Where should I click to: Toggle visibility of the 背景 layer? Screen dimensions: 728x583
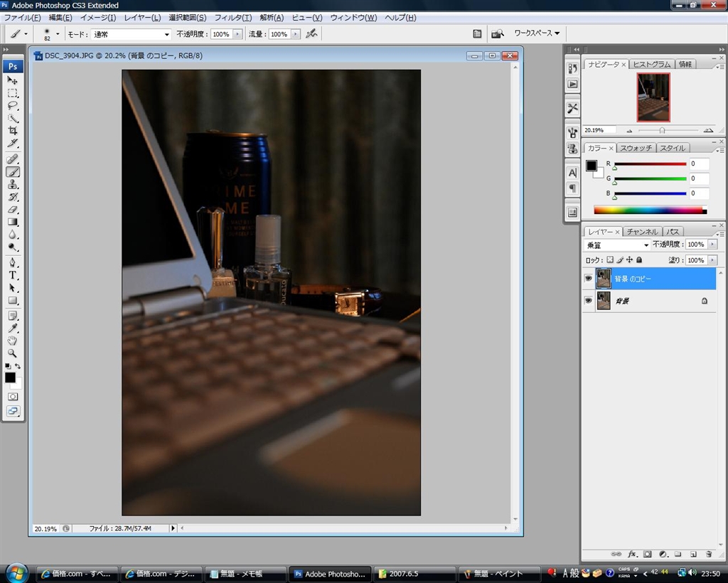588,301
